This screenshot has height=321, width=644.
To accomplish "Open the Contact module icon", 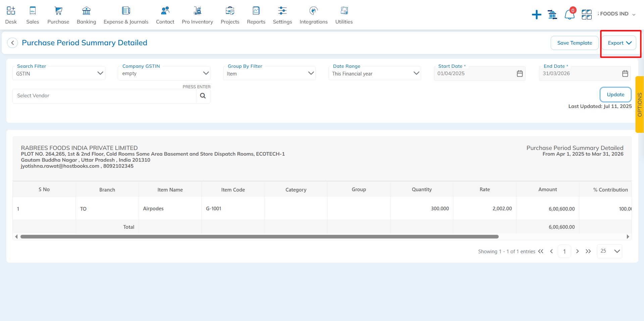I will coord(165,11).
